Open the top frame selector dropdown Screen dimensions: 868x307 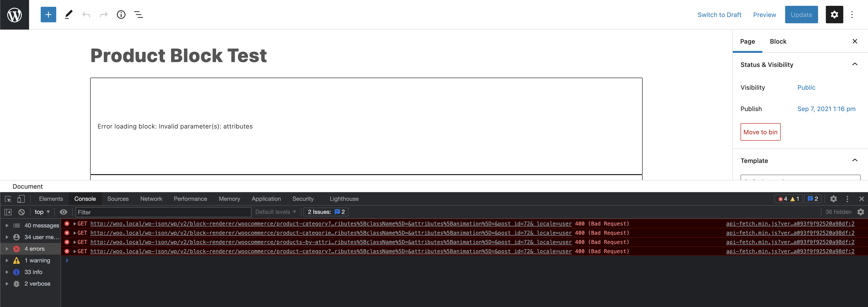pos(41,212)
